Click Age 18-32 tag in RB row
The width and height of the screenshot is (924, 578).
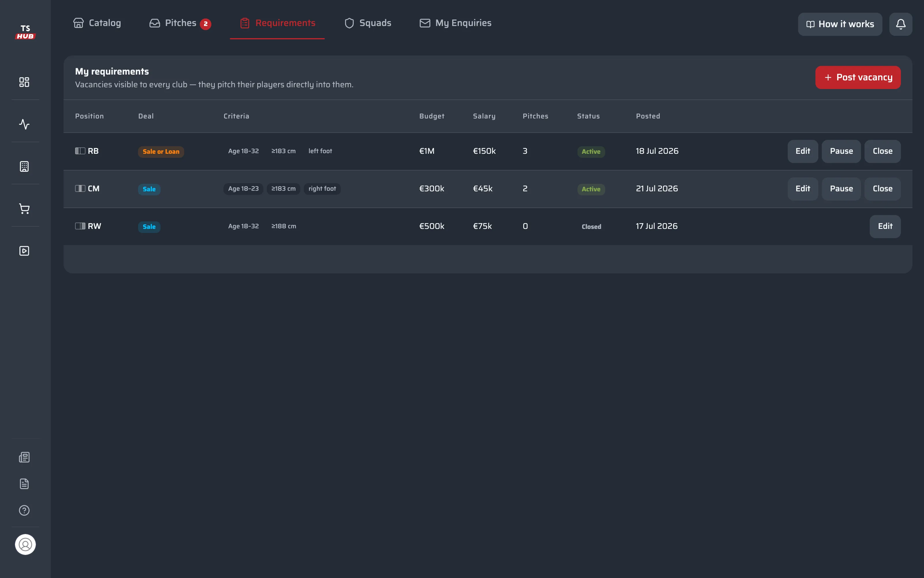(243, 151)
